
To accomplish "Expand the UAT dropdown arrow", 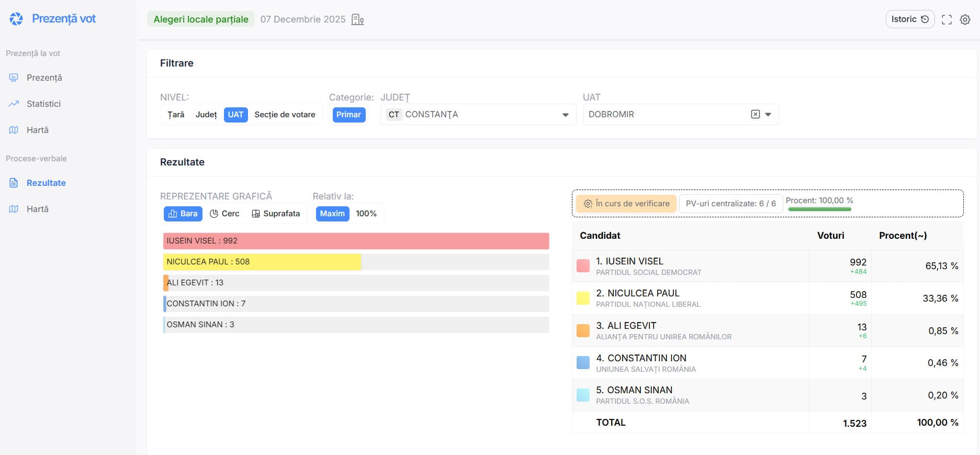I will (768, 114).
